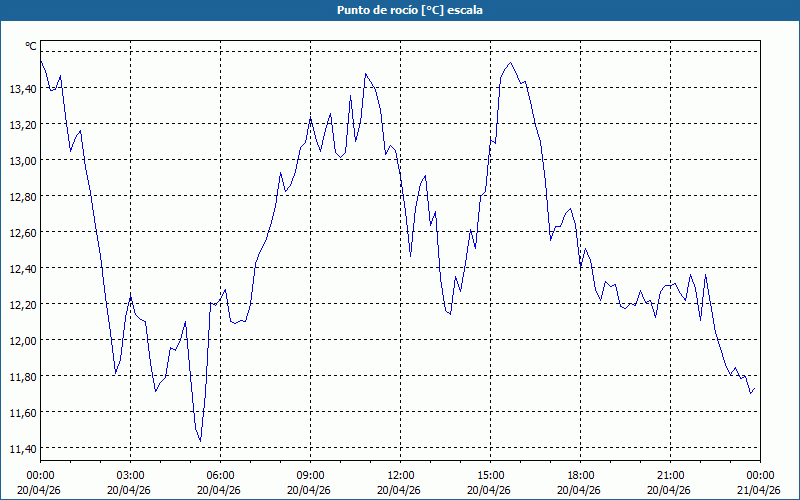Click the curve's peak just after 15:00

point(511,63)
